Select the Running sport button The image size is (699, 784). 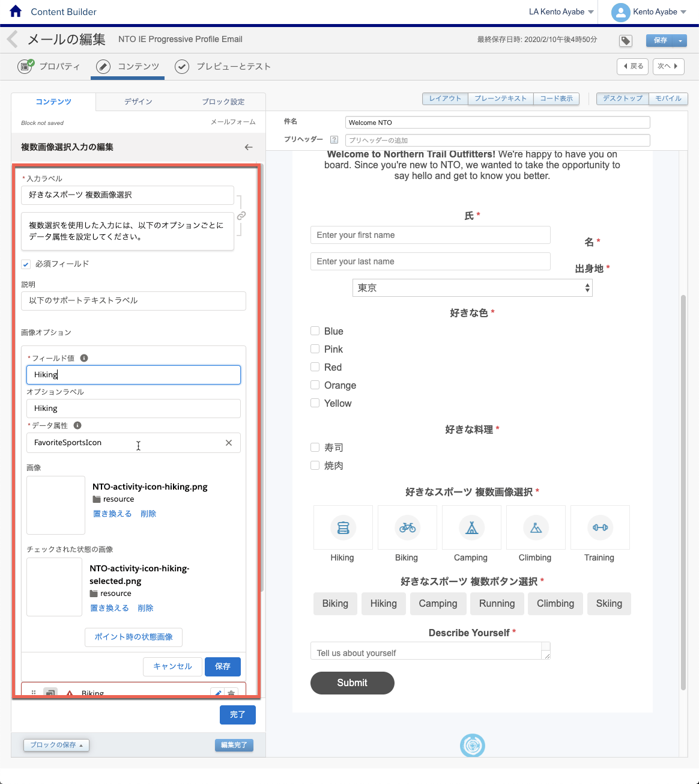point(497,604)
